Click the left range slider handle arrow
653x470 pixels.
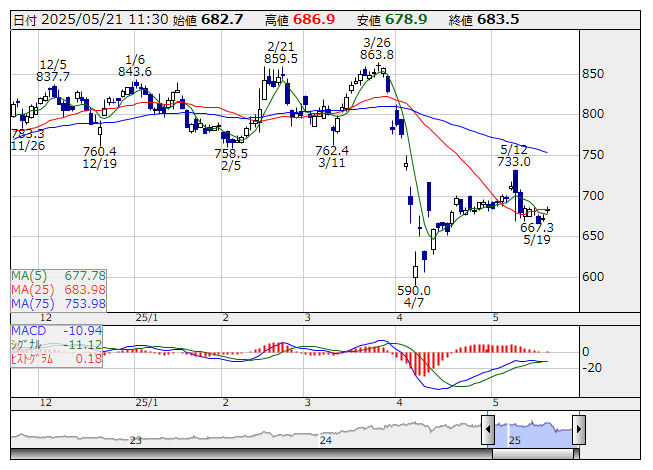point(488,429)
